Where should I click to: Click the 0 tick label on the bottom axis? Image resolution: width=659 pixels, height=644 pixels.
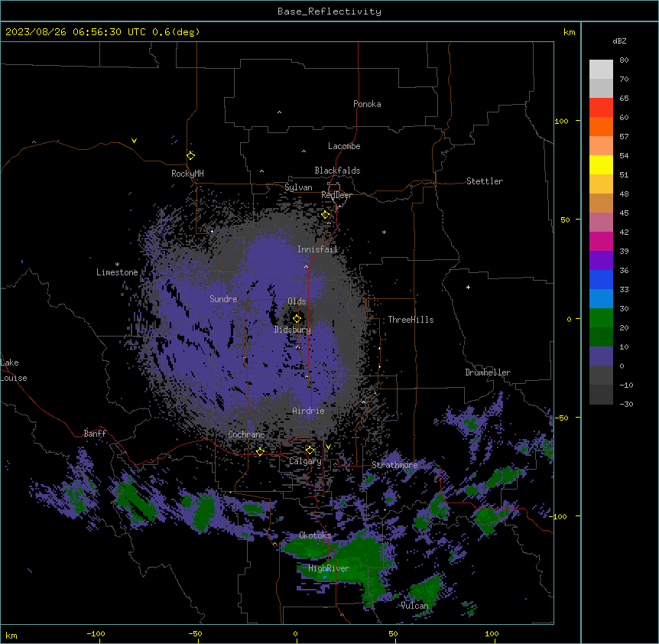tap(295, 633)
